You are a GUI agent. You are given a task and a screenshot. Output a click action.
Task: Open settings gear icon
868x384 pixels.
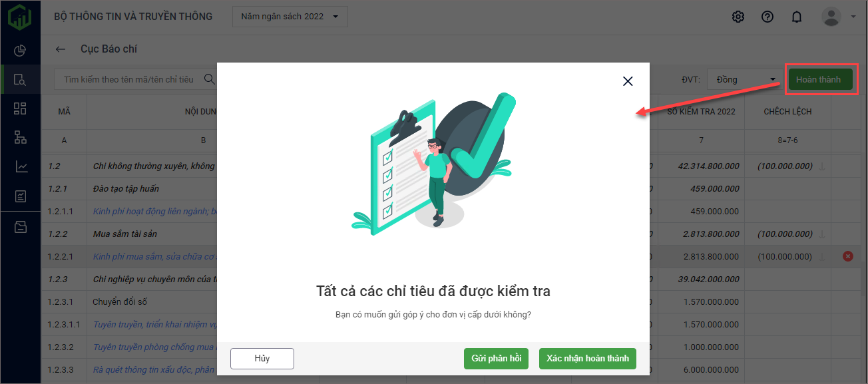pyautogui.click(x=738, y=17)
